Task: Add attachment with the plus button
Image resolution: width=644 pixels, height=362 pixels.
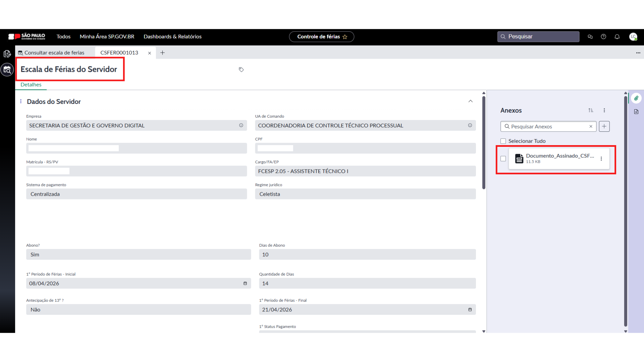Action: (604, 126)
